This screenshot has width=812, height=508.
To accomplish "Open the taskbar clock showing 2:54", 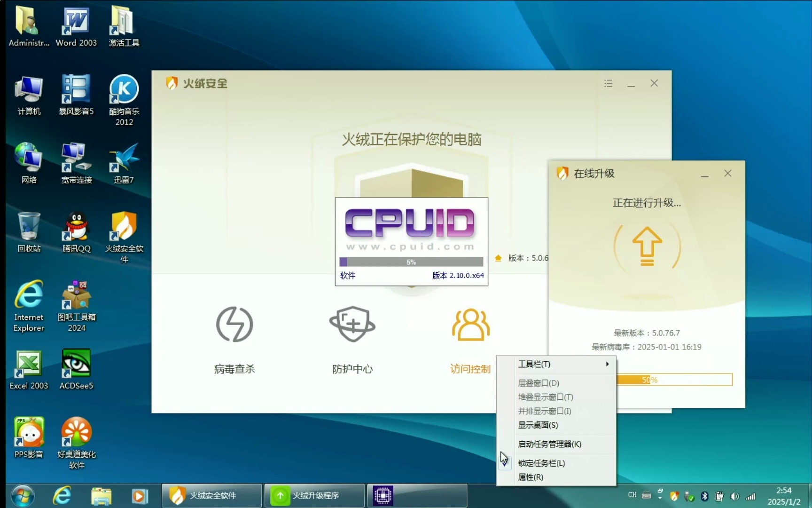I will (783, 496).
